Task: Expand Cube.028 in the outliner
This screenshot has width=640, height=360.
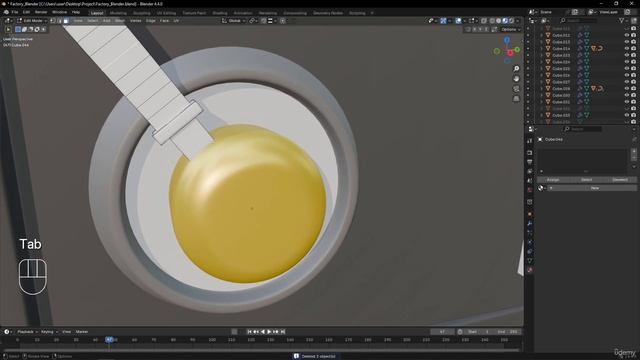Action: pyautogui.click(x=542, y=89)
